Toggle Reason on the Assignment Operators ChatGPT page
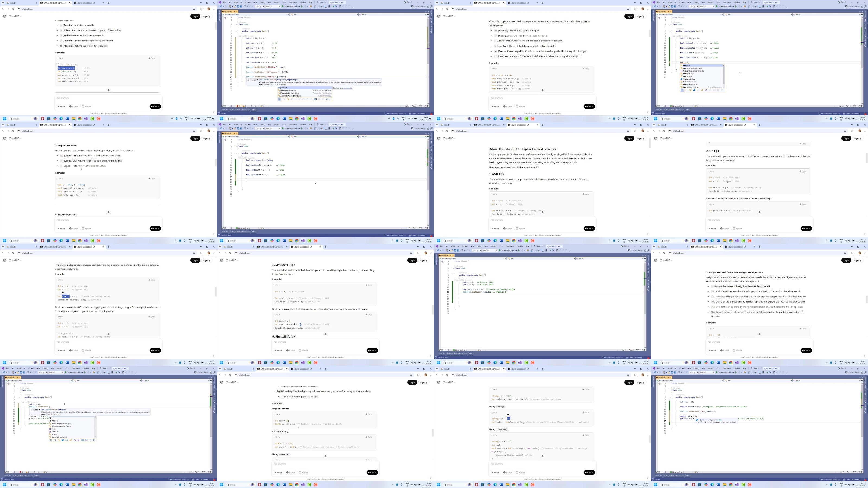Image resolution: width=868 pixels, height=488 pixels. coord(737,351)
